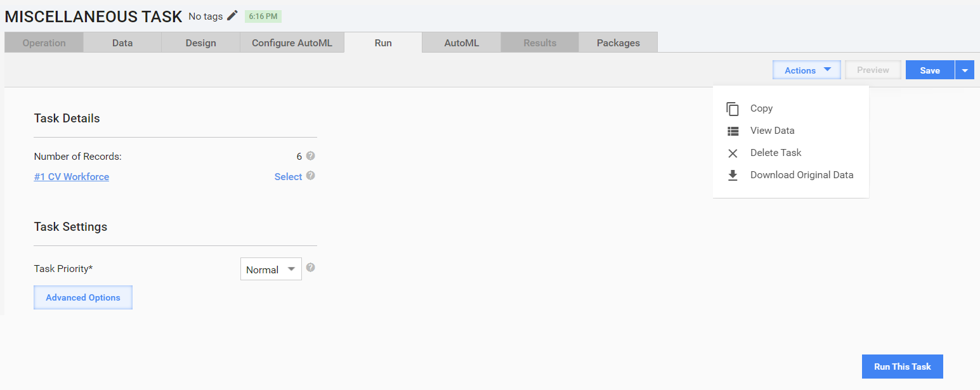Click help icon beside Number of Records
980x390 pixels.
click(310, 156)
